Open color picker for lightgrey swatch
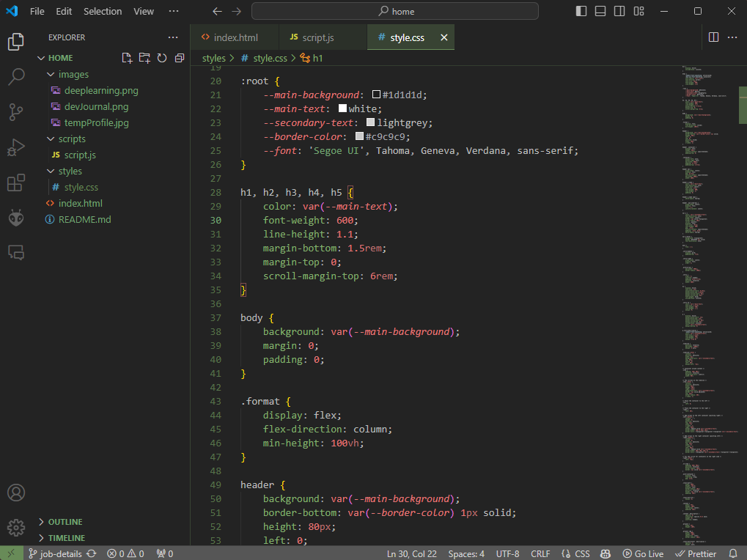 (370, 122)
